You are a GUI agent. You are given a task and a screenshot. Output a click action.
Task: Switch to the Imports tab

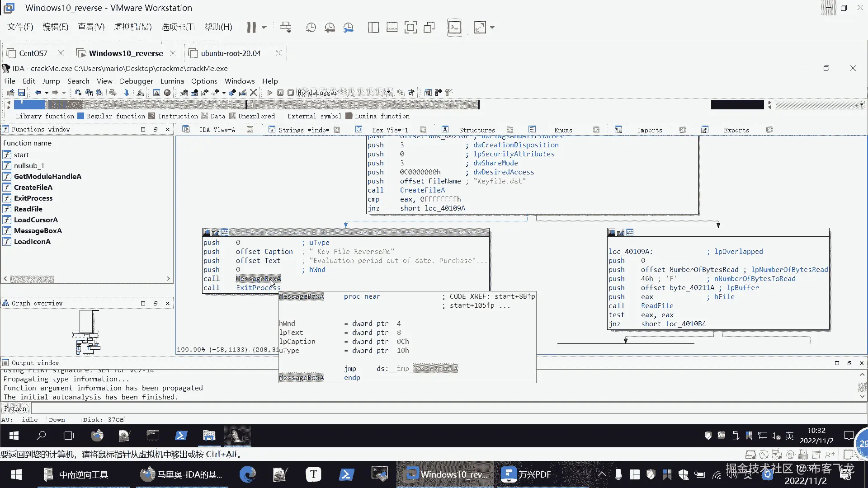tap(649, 130)
